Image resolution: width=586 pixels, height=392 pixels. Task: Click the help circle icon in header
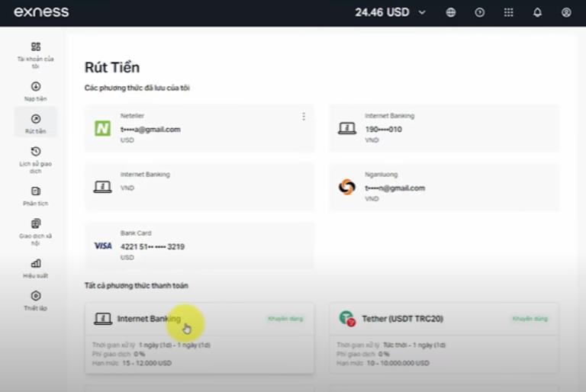coord(480,13)
